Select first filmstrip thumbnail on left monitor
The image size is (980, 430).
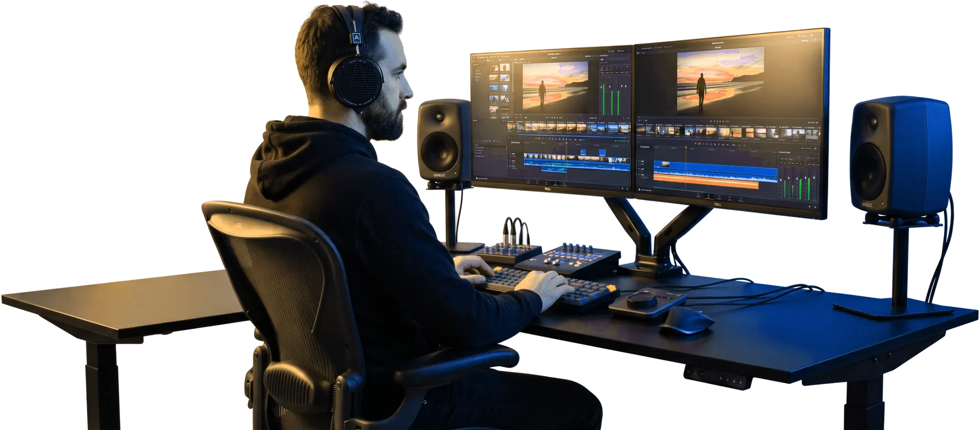click(512, 127)
